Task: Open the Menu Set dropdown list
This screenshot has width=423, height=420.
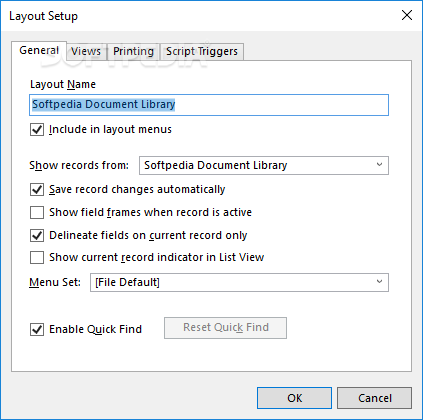Action: (239, 283)
